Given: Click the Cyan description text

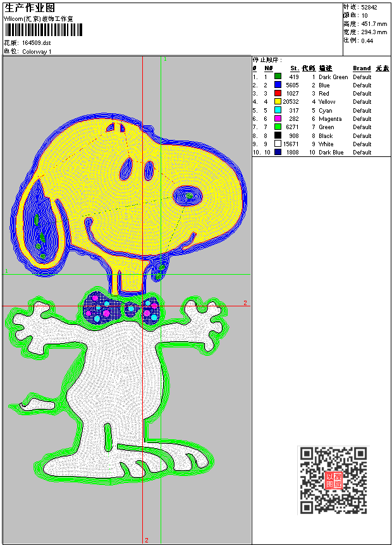Looking at the screenshot, I should click(326, 111).
